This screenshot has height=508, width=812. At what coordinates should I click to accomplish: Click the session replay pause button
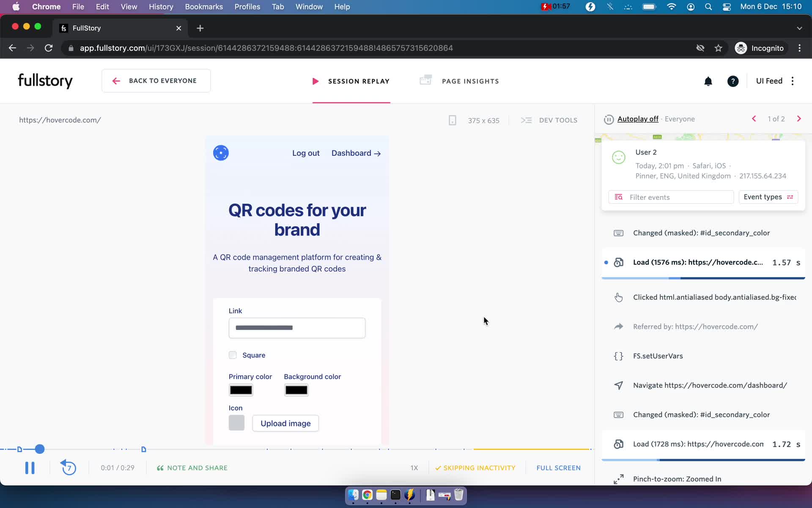(x=29, y=467)
